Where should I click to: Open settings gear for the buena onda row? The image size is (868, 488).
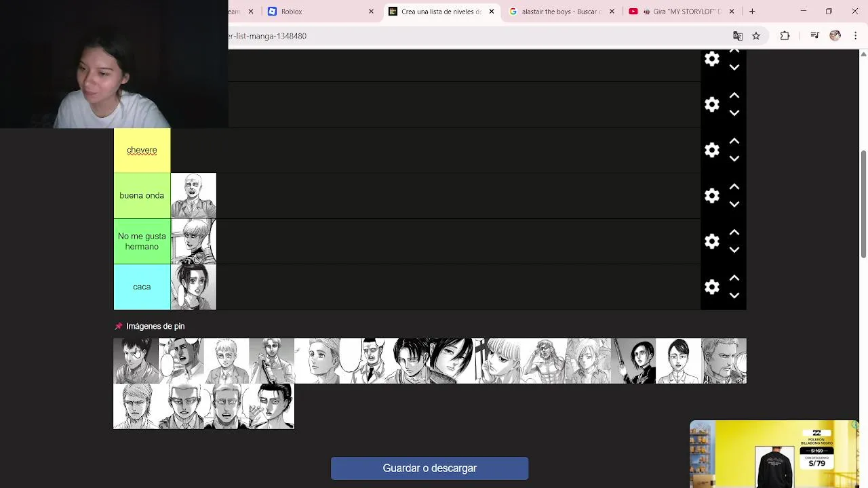click(711, 195)
